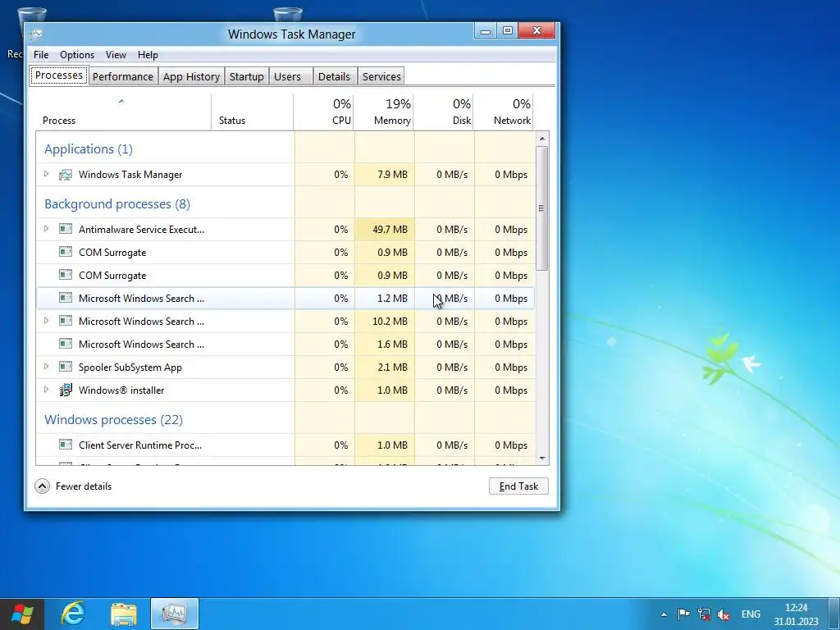The image size is (840, 630).
Task: Open the Action Center flag icon
Action: coord(683,614)
